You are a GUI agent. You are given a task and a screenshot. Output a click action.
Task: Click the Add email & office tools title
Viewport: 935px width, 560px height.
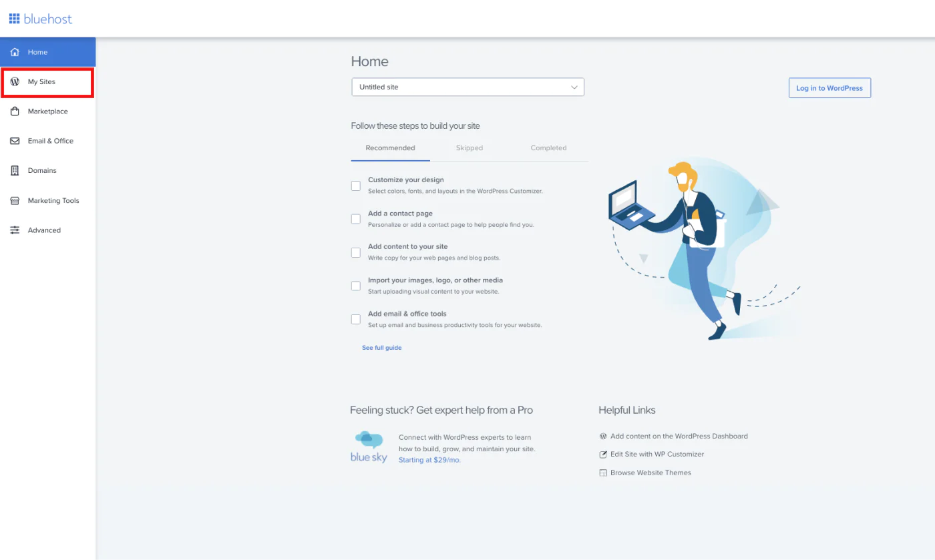point(407,314)
